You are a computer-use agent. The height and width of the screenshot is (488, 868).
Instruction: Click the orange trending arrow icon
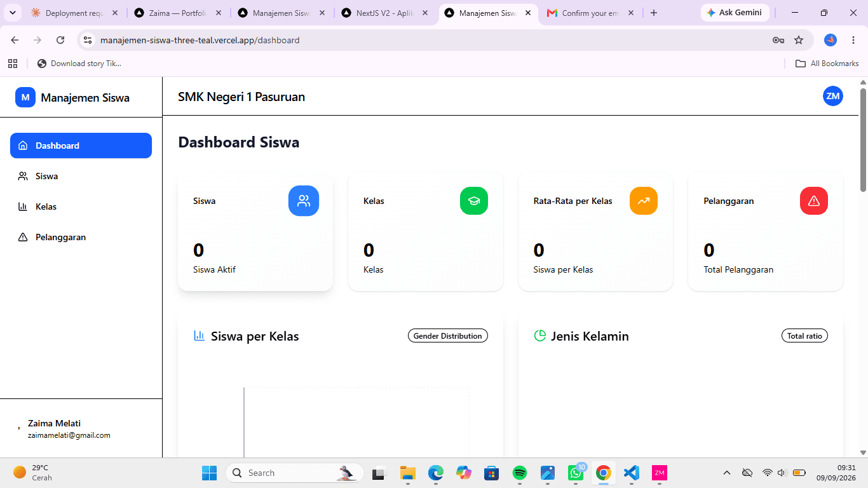click(644, 201)
